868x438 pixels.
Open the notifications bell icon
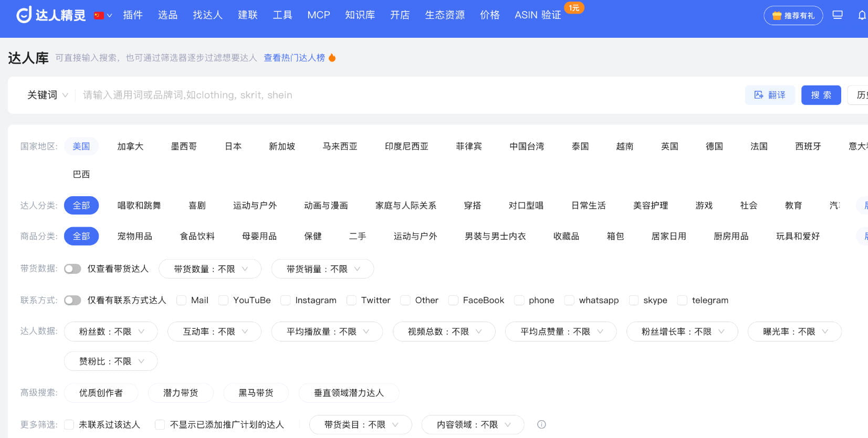pos(862,15)
